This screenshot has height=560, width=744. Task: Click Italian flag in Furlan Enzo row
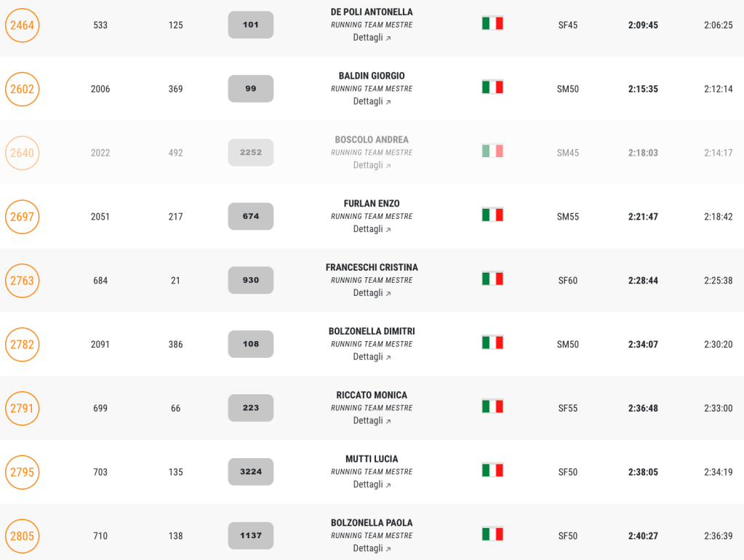point(492,215)
